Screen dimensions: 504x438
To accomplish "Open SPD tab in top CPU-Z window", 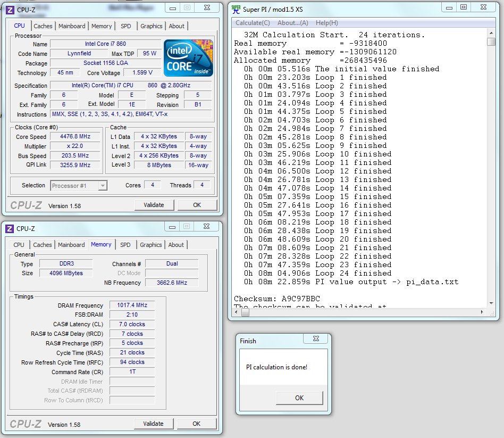I will tap(126, 26).
